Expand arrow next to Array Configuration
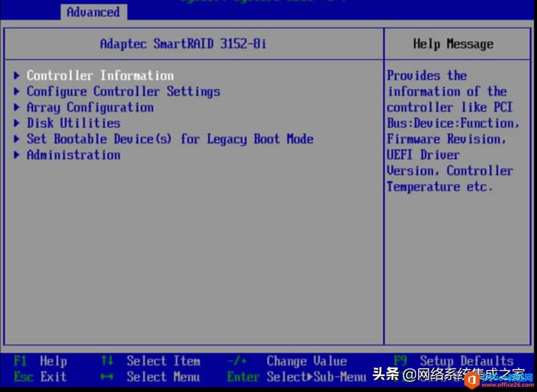 17,107
